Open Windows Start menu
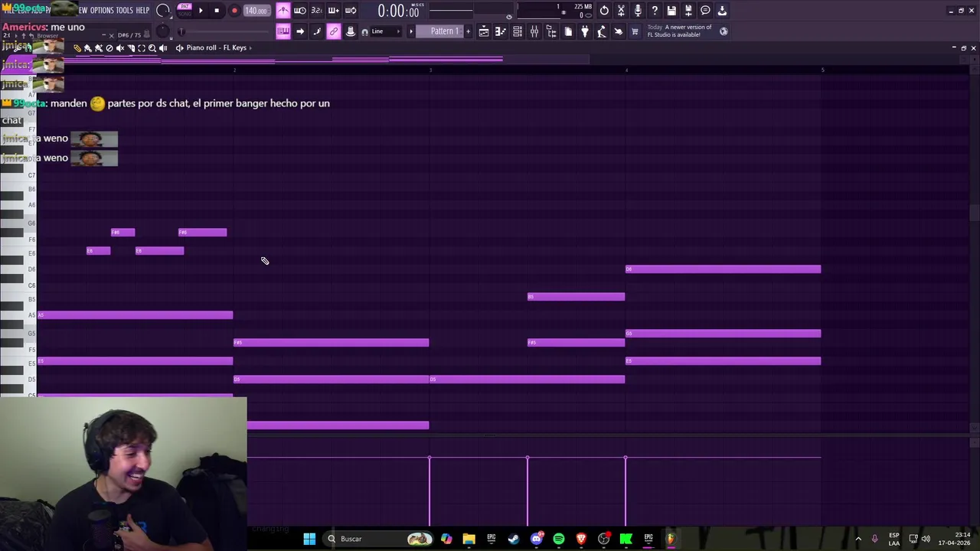This screenshot has width=980, height=551. point(309,539)
